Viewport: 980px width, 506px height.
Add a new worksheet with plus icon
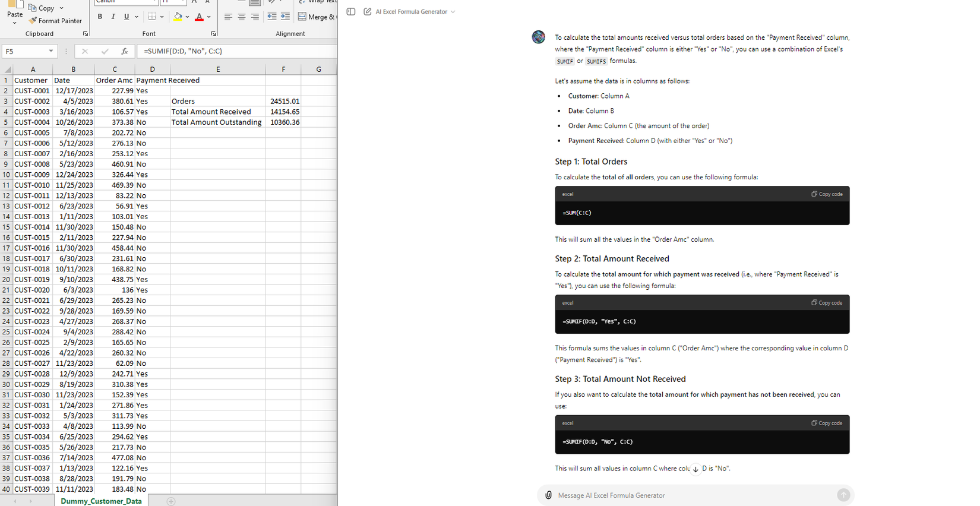pos(171,501)
